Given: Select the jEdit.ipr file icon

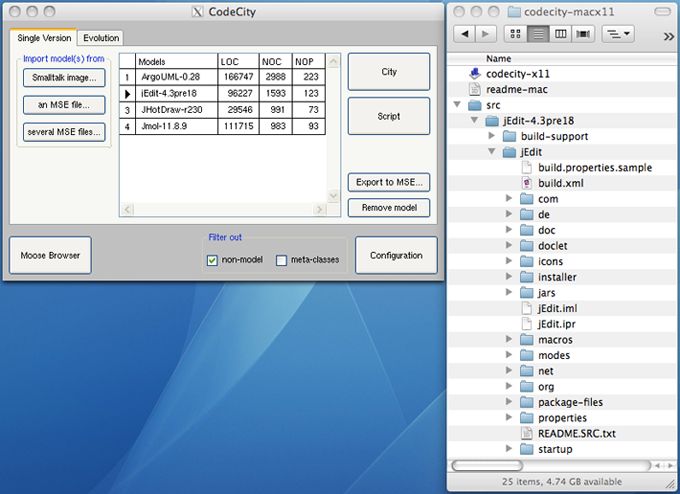Looking at the screenshot, I should coord(526,324).
